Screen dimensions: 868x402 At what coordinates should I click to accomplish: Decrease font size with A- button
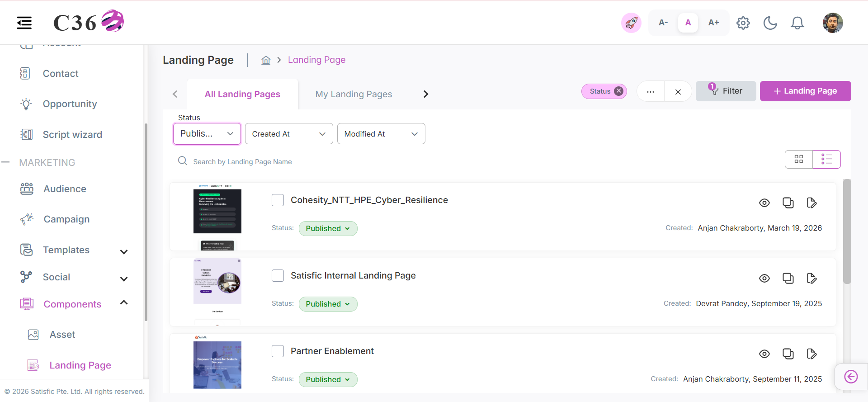coord(663,23)
